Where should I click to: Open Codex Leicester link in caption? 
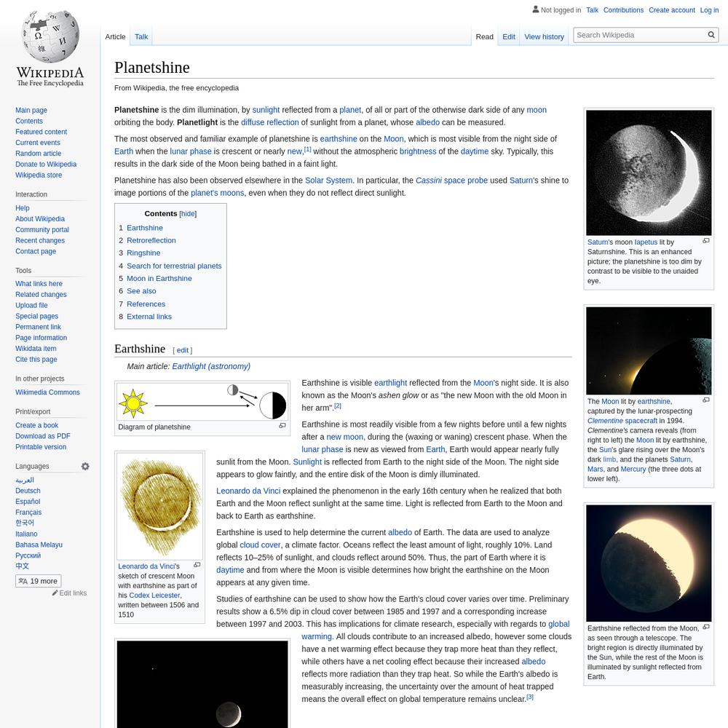pyautogui.click(x=154, y=596)
